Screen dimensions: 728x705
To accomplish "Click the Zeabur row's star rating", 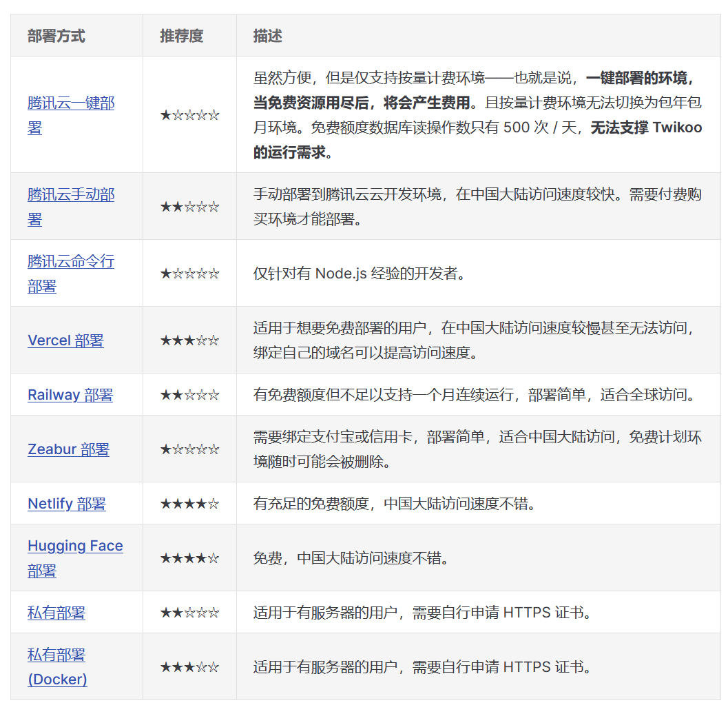I will pyautogui.click(x=189, y=449).
